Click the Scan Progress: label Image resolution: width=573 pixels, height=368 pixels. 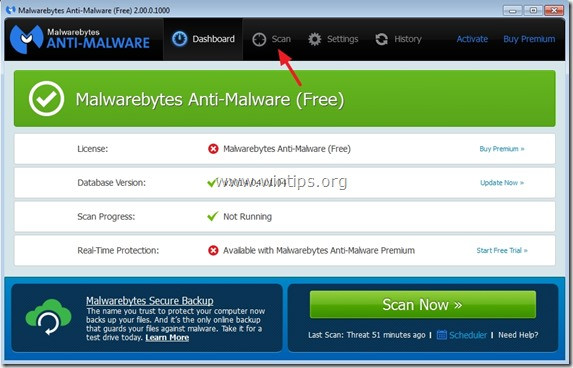click(106, 217)
